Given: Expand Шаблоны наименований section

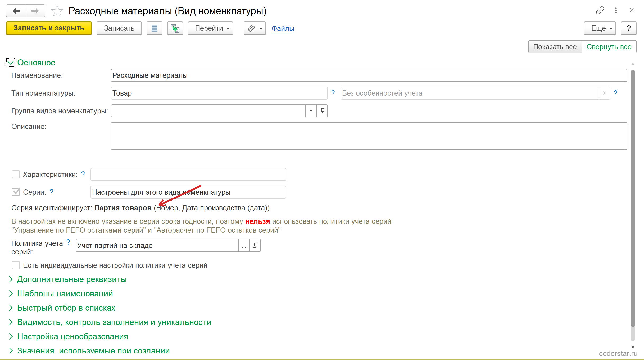Looking at the screenshot, I should coord(65,294).
